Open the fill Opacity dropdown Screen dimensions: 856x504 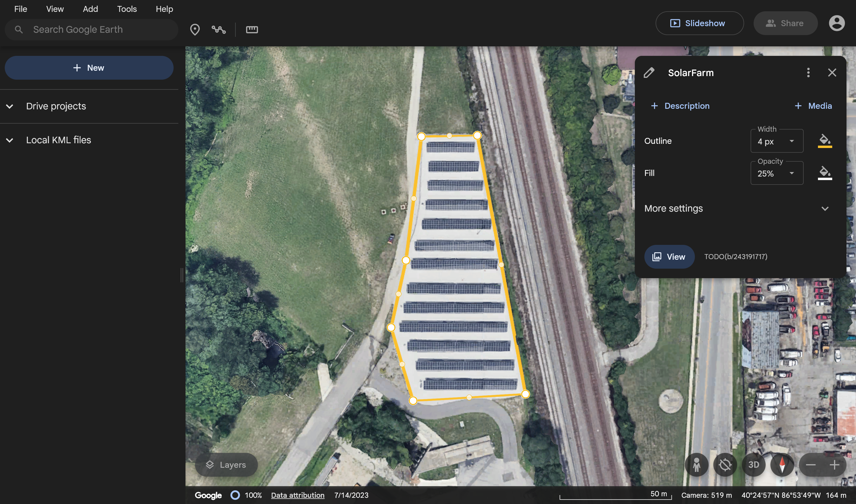pos(777,173)
